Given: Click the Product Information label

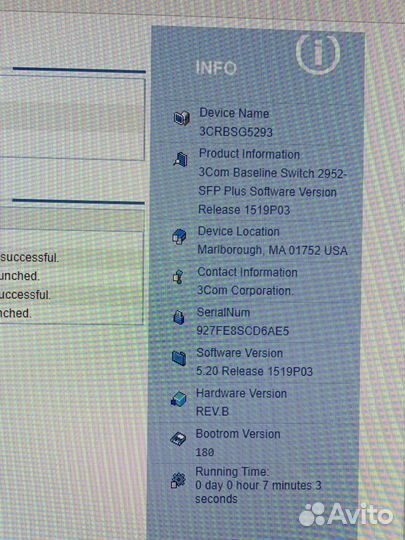Looking at the screenshot, I should point(249,154).
